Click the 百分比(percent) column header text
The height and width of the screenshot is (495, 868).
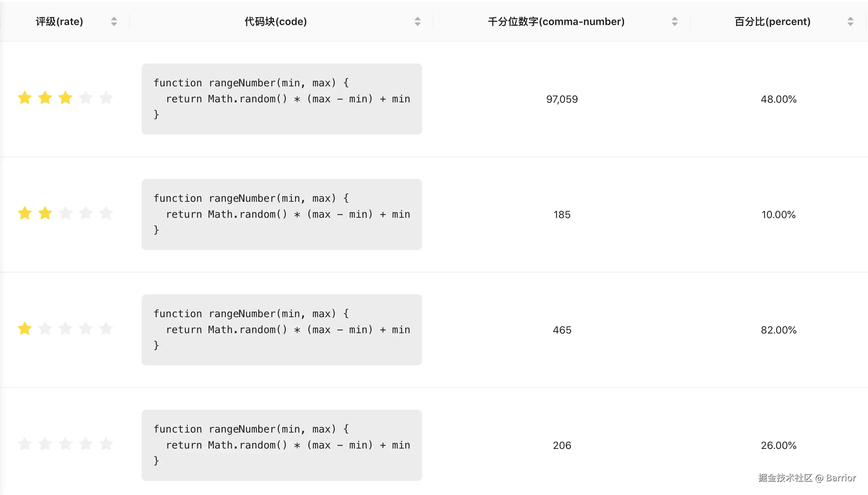point(772,21)
